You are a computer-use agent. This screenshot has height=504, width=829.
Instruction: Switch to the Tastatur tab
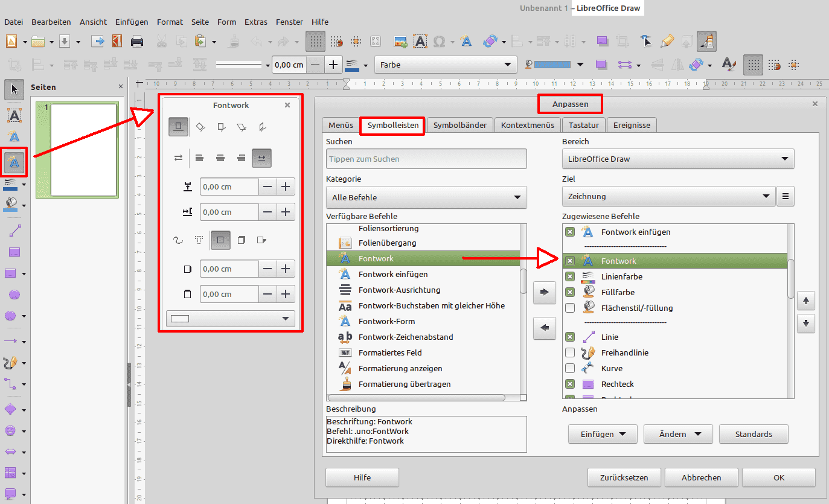pos(583,125)
